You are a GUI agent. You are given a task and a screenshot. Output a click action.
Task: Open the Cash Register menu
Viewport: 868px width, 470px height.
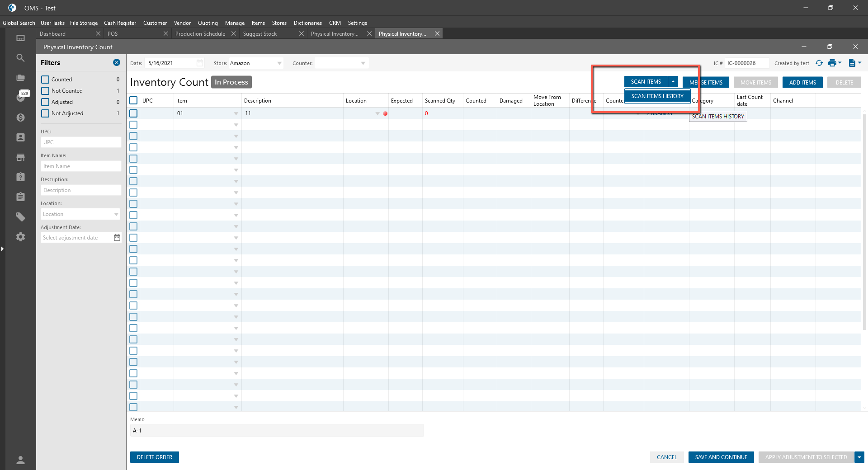[120, 23]
